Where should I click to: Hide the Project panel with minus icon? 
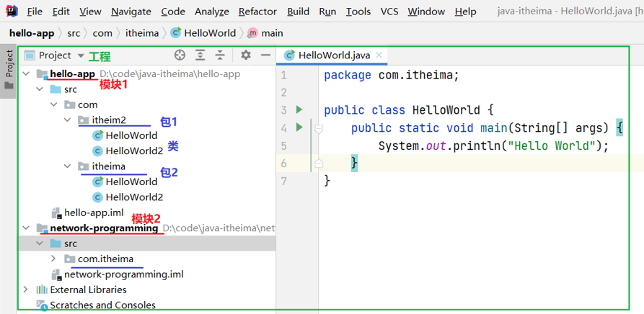tap(266, 55)
